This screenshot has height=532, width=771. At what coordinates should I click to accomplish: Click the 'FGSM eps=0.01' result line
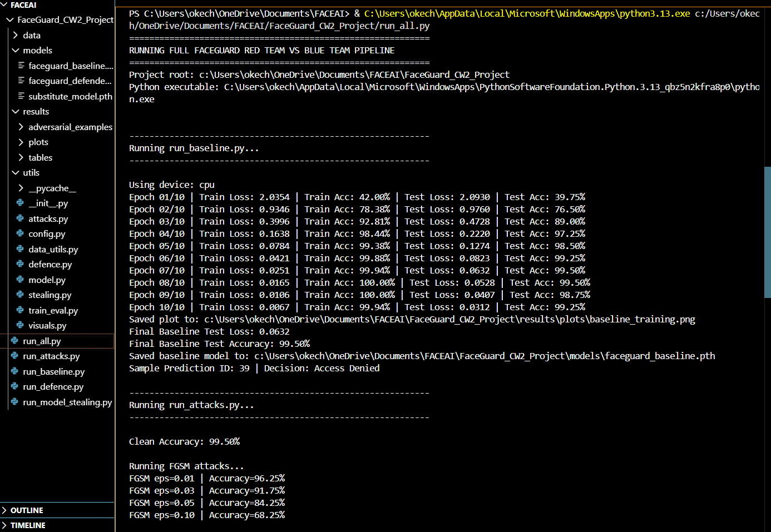tap(207, 479)
